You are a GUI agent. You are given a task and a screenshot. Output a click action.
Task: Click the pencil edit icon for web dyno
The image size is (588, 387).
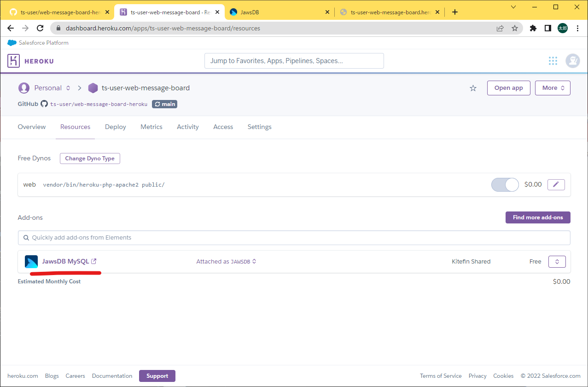tap(556, 184)
